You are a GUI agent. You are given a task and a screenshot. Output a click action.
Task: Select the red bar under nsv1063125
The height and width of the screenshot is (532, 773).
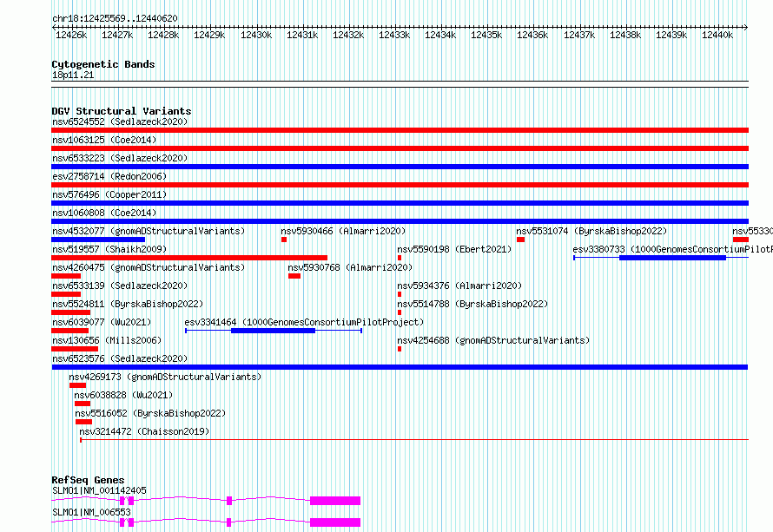tap(400, 148)
